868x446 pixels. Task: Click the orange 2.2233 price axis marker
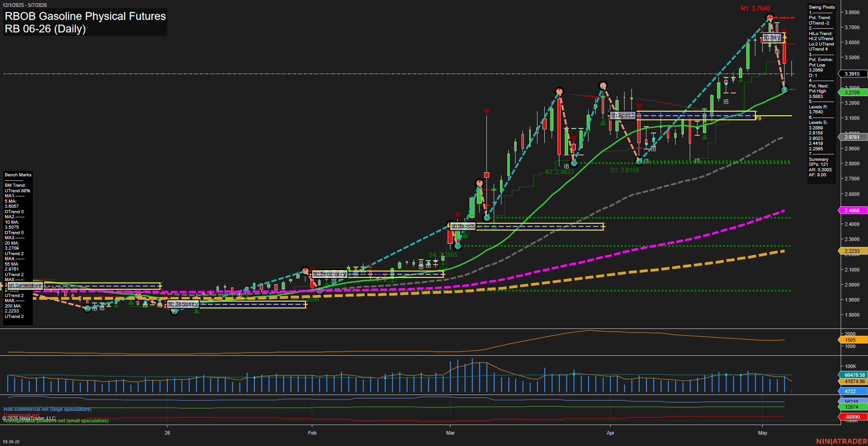pyautogui.click(x=852, y=251)
